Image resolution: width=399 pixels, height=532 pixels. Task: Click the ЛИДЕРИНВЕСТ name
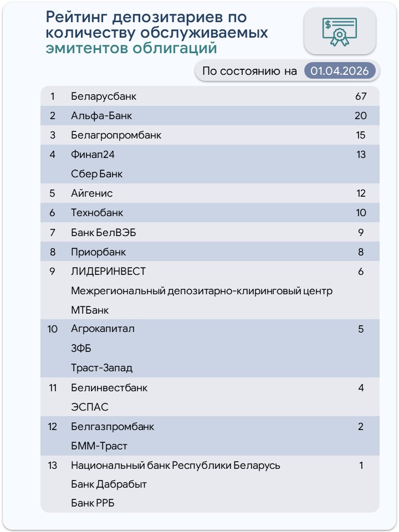coord(109,272)
